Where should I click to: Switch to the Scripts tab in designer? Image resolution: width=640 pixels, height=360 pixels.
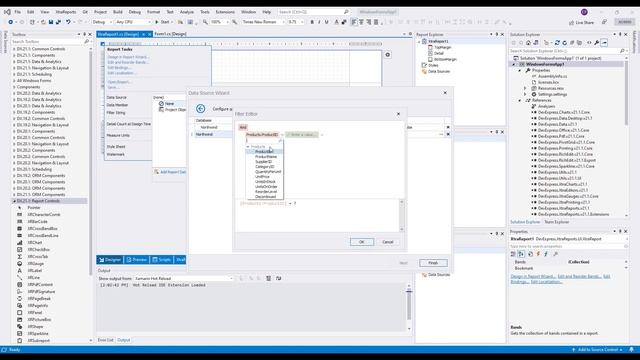tap(162, 260)
